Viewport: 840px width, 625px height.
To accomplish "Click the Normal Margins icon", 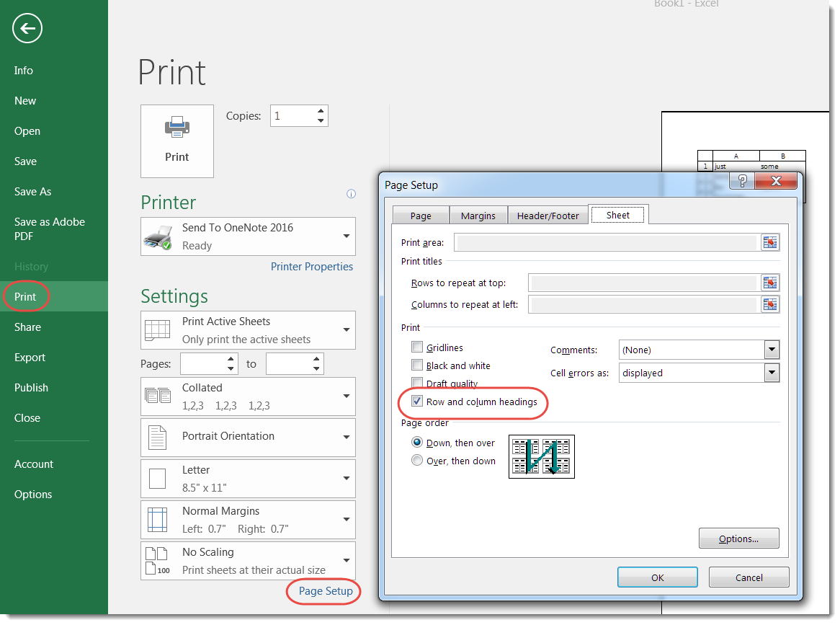I will click(x=157, y=519).
